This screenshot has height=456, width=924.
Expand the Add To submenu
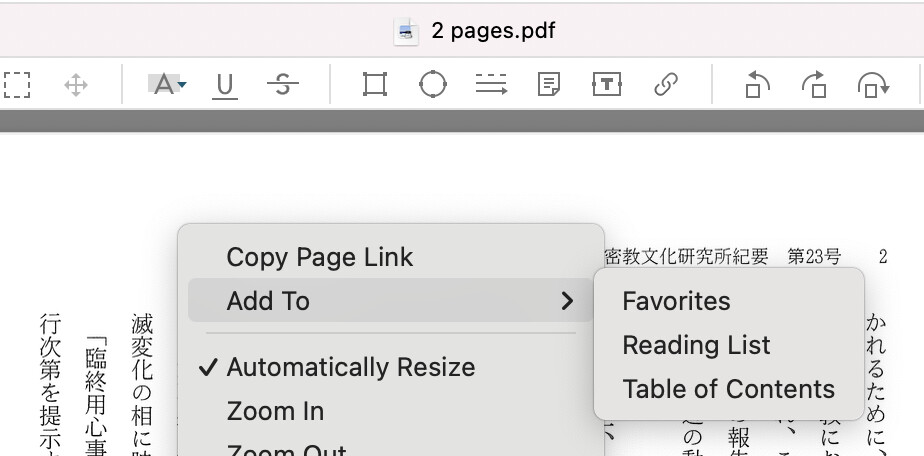(x=390, y=301)
